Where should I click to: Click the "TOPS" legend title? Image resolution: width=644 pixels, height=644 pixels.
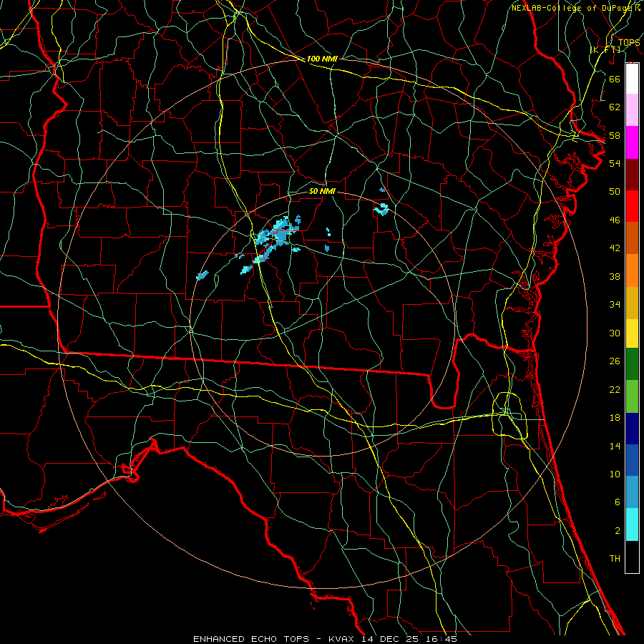click(629, 42)
